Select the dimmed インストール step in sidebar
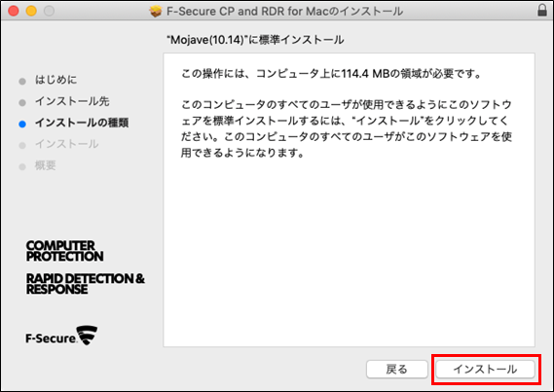 click(66, 144)
